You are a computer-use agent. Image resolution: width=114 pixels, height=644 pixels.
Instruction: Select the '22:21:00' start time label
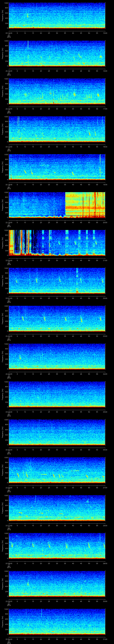[x=9, y=298]
